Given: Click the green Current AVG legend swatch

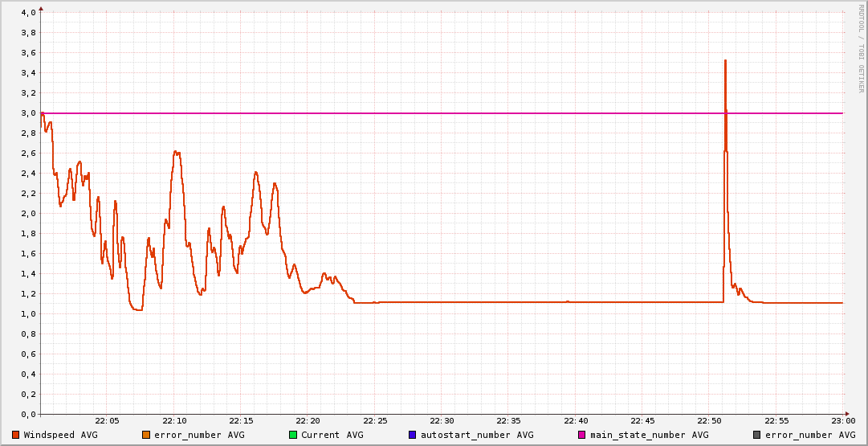Looking at the screenshot, I should coord(293,435).
